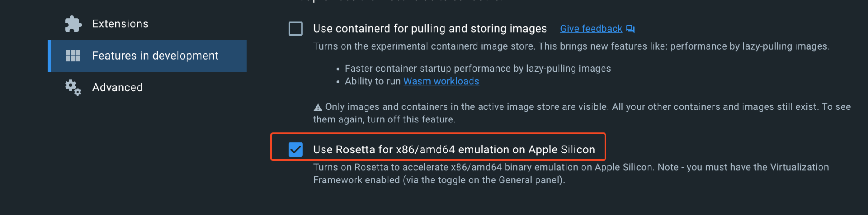Click the "Ability to run" bullet text
This screenshot has width=868, height=215.
[x=373, y=81]
